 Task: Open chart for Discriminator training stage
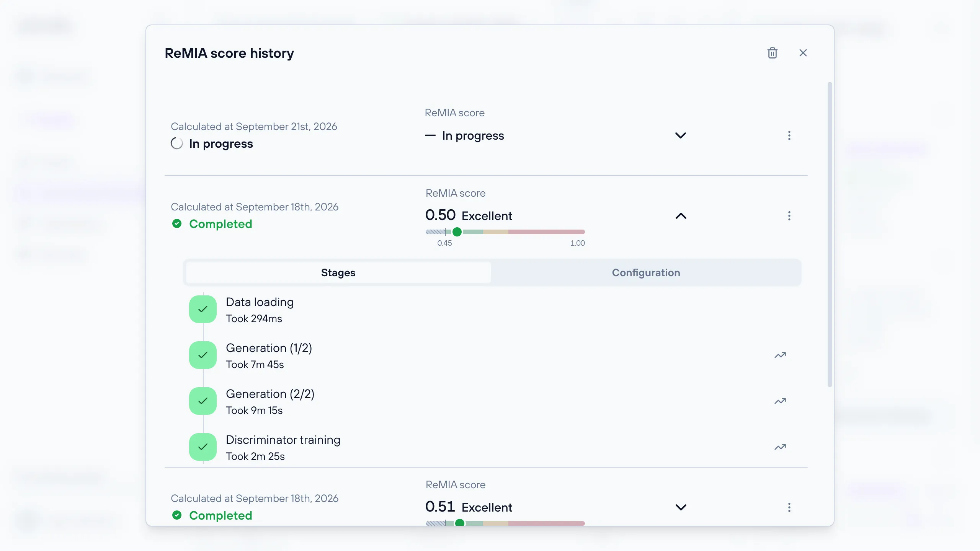(x=780, y=447)
